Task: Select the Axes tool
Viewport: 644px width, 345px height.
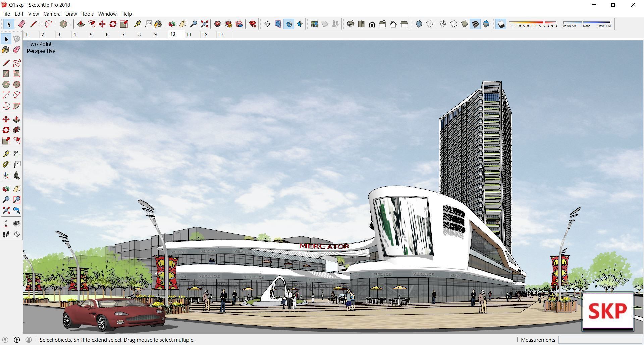Action: coord(6,176)
